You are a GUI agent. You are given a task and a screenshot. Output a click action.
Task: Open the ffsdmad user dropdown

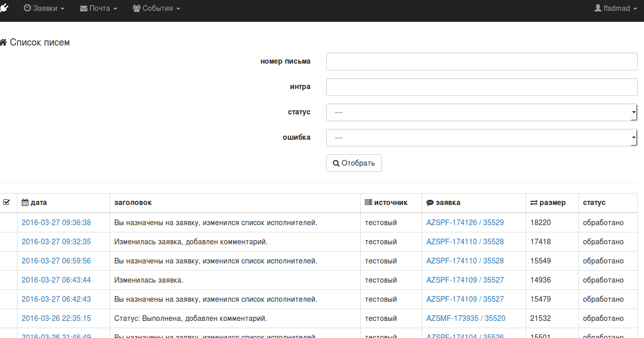coord(616,9)
